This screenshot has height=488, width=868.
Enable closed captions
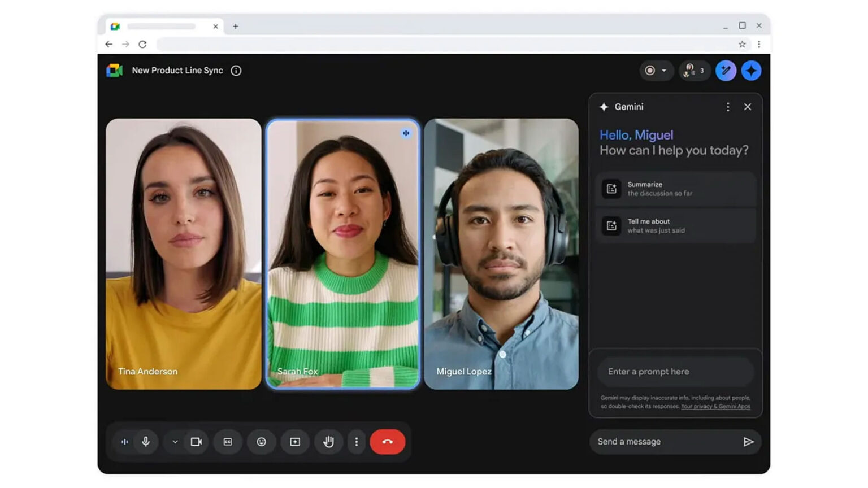[227, 442]
